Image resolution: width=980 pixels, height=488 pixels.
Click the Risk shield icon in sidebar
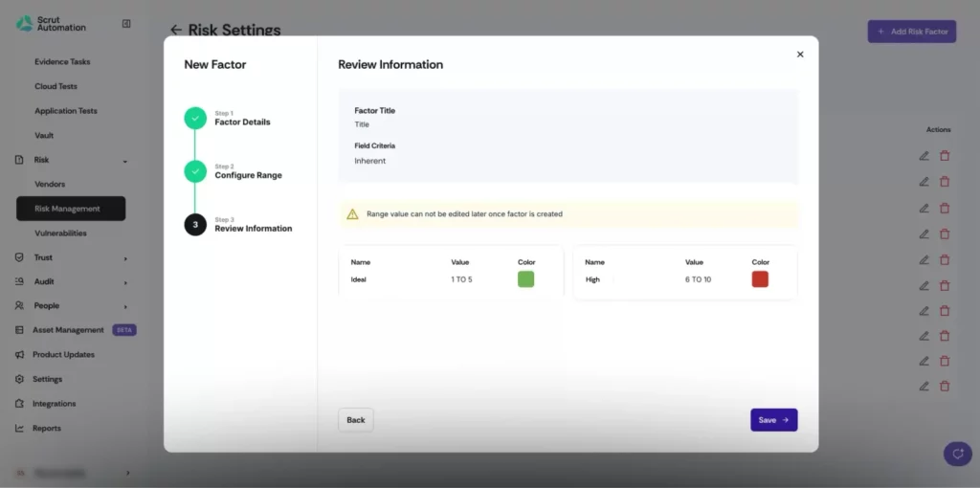click(19, 160)
